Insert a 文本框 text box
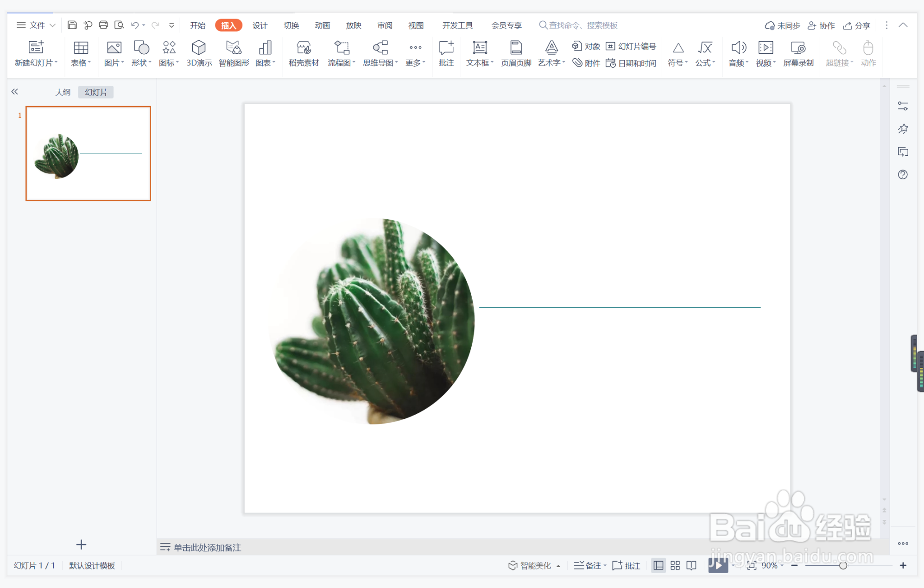The height and width of the screenshot is (588, 924). click(480, 47)
